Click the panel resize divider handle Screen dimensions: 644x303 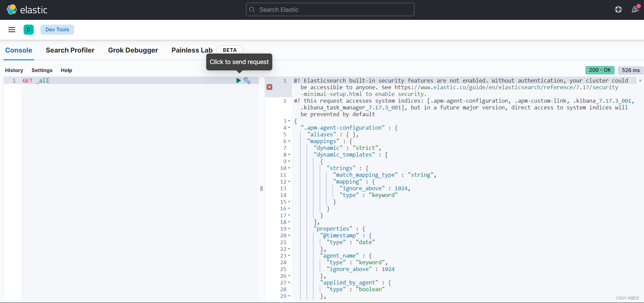pyautogui.click(x=262, y=189)
